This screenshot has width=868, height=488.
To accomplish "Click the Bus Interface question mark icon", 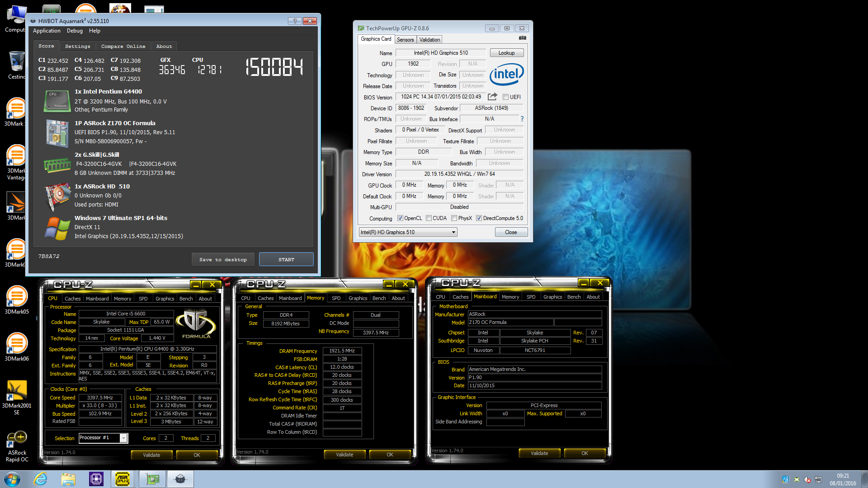I will 522,119.
